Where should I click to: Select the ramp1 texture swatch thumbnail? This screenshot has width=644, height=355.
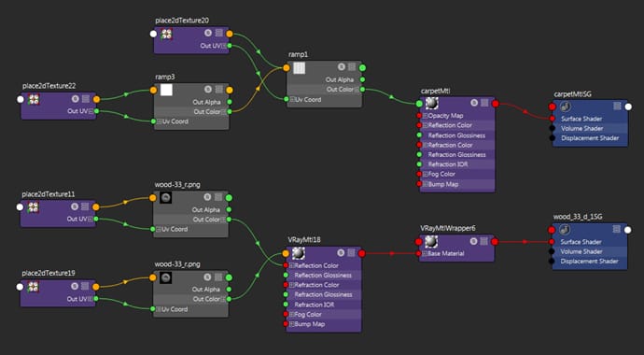click(x=299, y=68)
